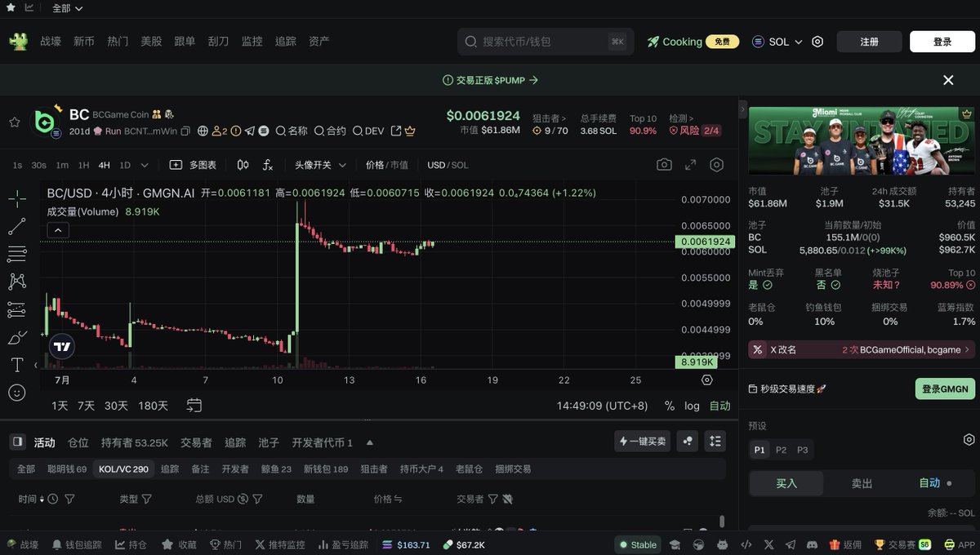Open the X icon in bottom-right footer

point(768,544)
